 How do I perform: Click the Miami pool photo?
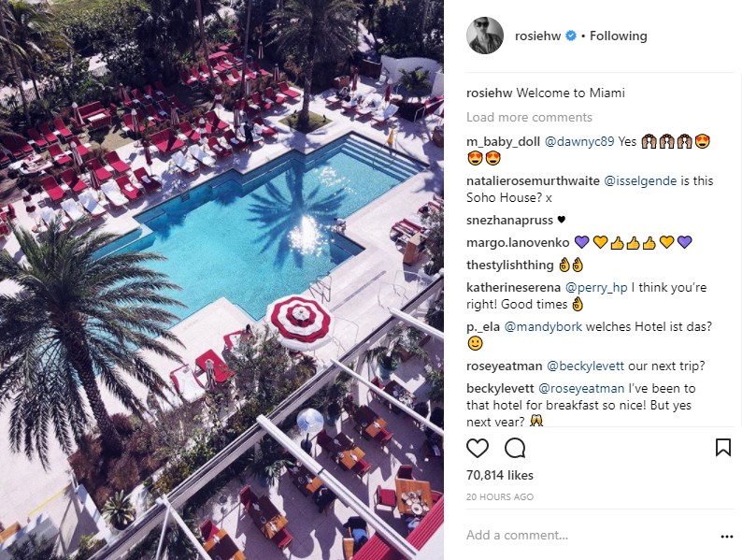[x=221, y=280]
